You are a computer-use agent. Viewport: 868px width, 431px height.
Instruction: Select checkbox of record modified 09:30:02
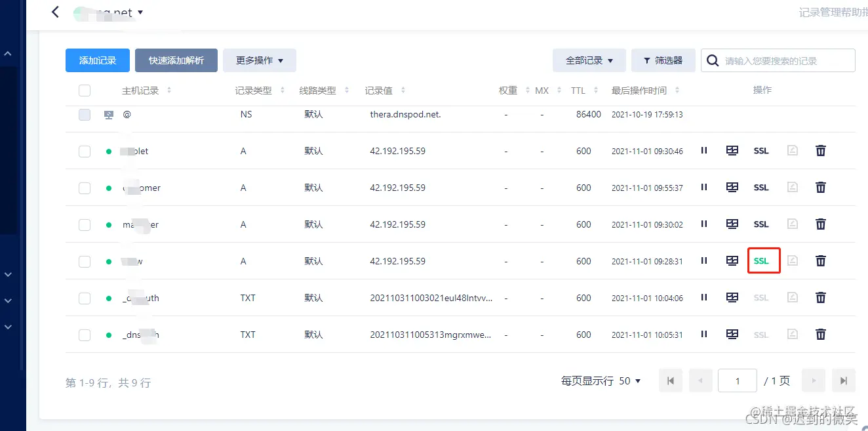[x=85, y=225]
